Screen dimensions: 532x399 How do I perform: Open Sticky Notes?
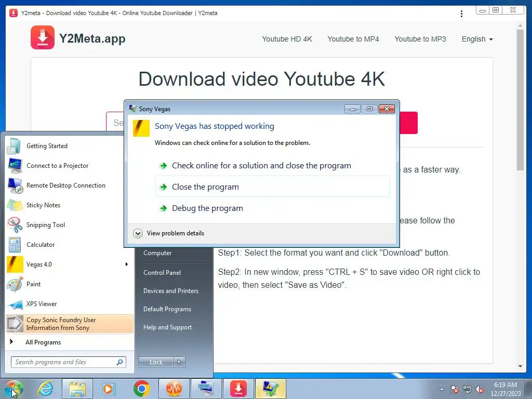pyautogui.click(x=69, y=205)
